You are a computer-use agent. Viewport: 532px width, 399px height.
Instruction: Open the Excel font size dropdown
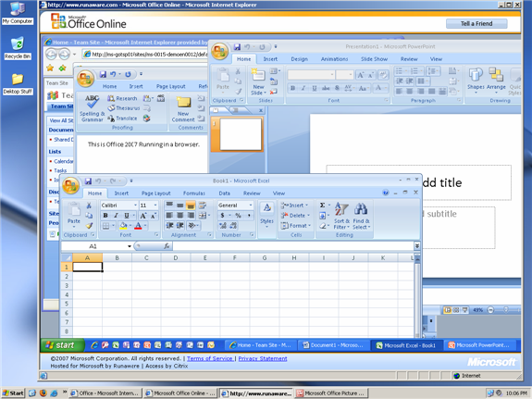pyautogui.click(x=155, y=206)
